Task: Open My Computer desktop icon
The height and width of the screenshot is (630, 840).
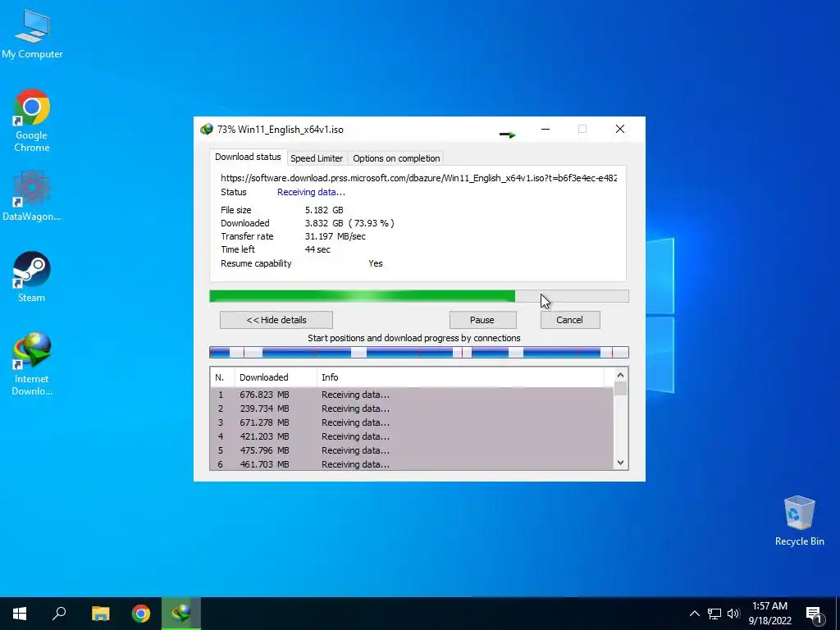Action: pyautogui.click(x=32, y=34)
